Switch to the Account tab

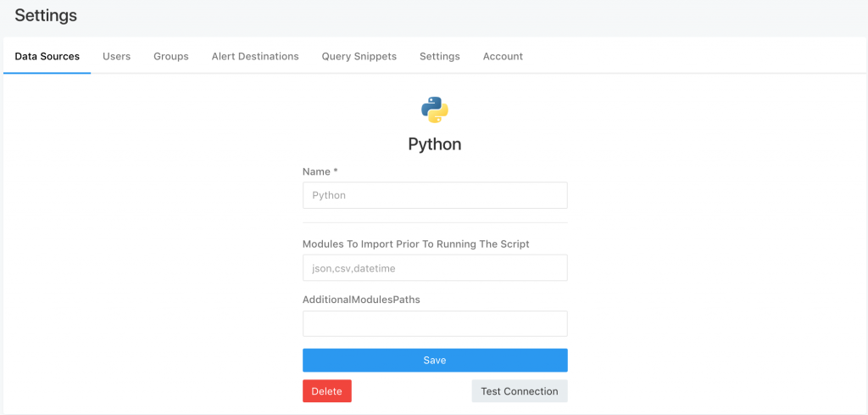503,56
